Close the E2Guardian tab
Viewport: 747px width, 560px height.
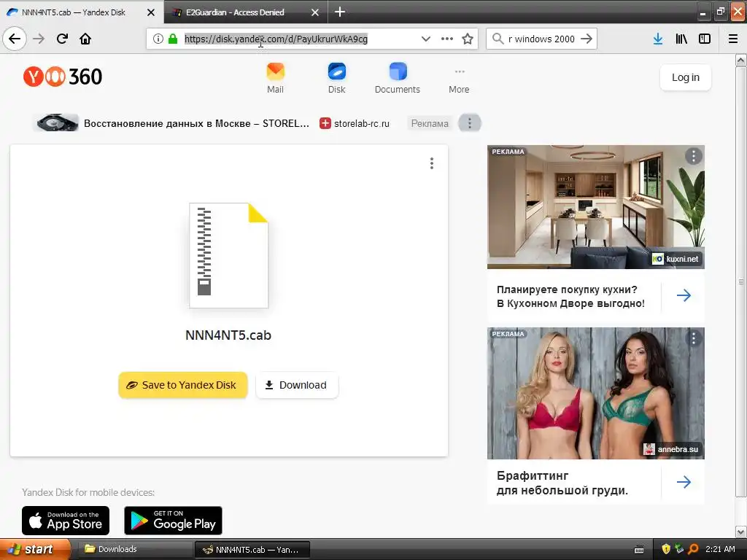click(315, 12)
